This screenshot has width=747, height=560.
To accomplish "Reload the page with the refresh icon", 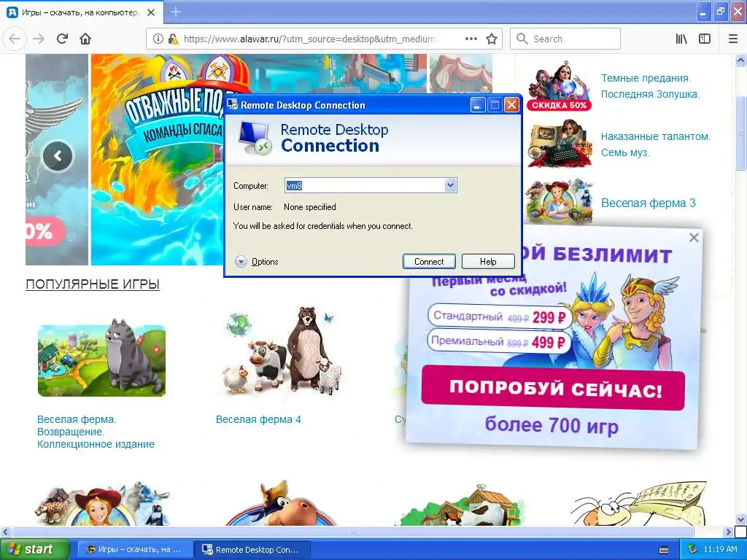I will click(x=63, y=39).
